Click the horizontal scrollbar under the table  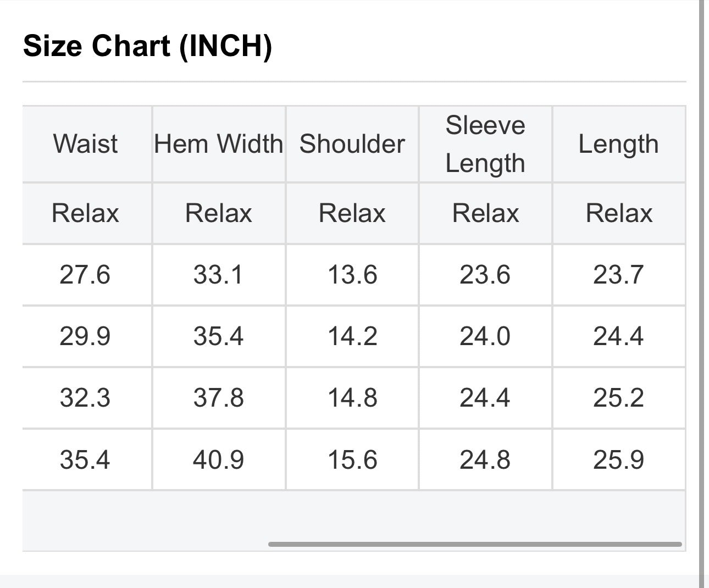[475, 544]
